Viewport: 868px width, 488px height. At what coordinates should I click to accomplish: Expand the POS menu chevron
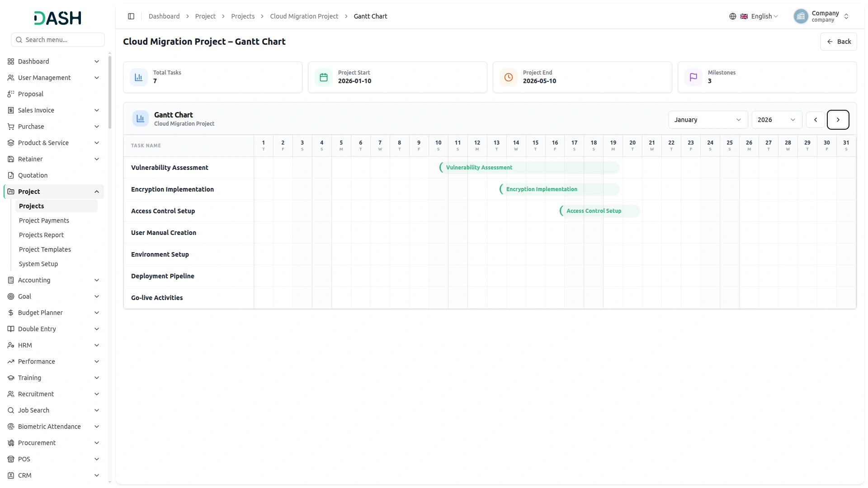coord(97,459)
